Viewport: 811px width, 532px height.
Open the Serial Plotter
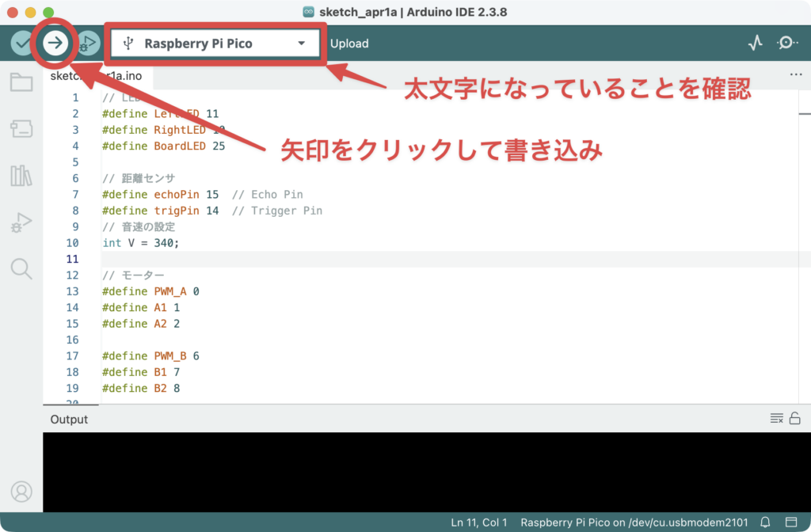point(755,44)
